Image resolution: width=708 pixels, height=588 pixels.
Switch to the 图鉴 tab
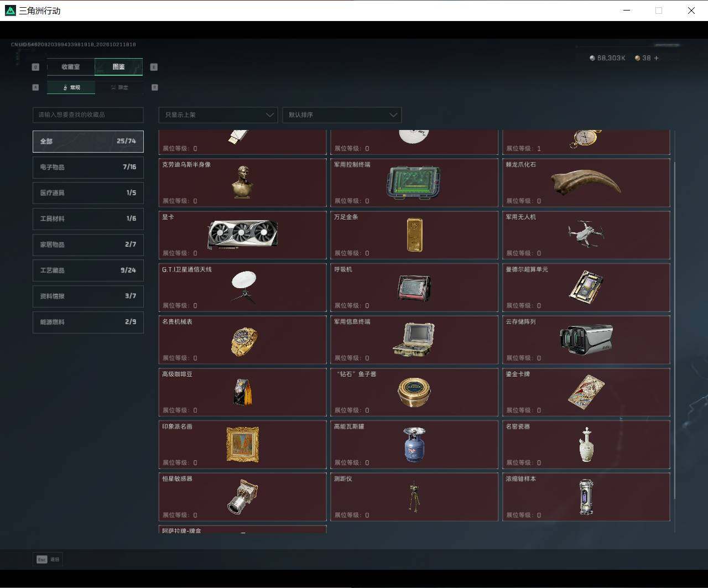119,67
